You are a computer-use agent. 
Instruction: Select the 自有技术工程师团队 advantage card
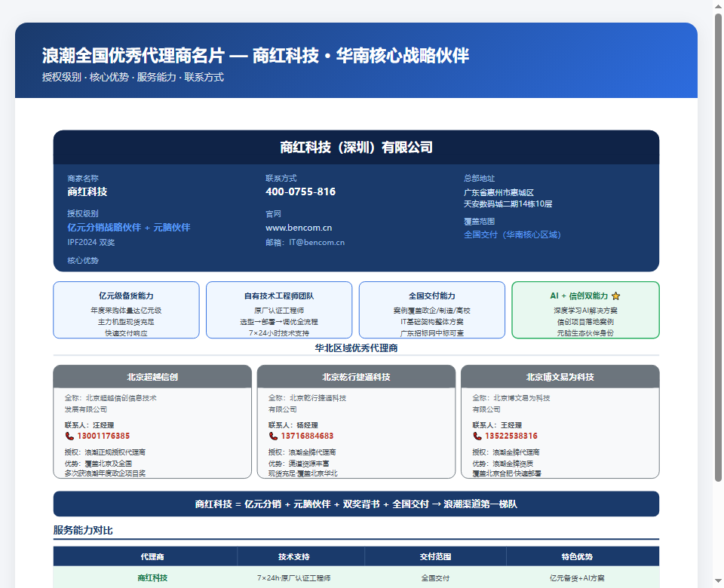[x=279, y=310]
